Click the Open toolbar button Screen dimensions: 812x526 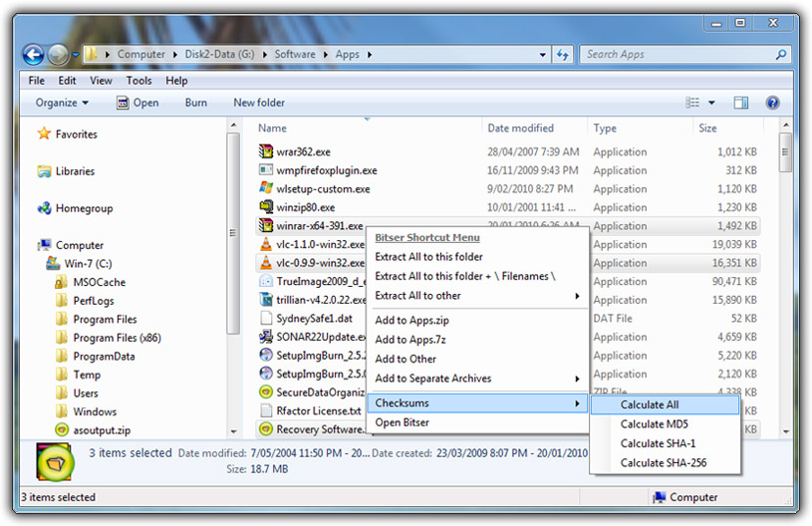137,103
